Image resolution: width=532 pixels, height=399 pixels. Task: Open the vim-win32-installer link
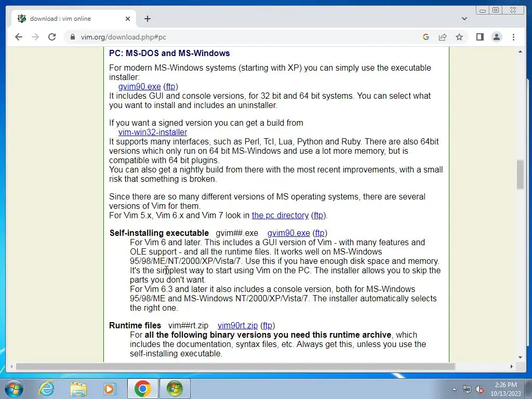pos(153,132)
